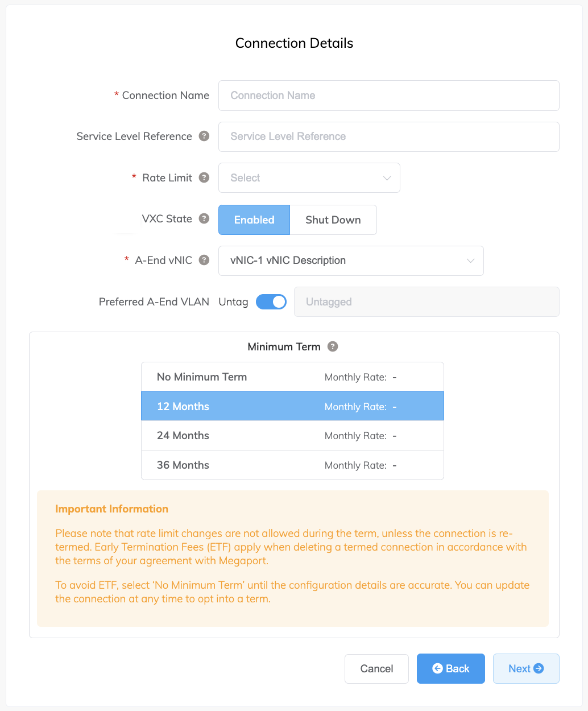The height and width of the screenshot is (711, 588).
Task: Select No Minimum Term option
Action: tap(292, 377)
